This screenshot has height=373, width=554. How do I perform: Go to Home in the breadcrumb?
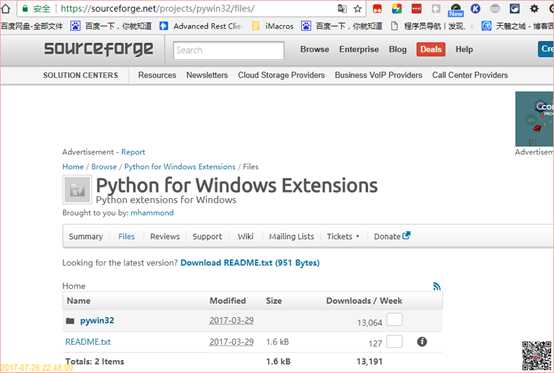tap(73, 167)
